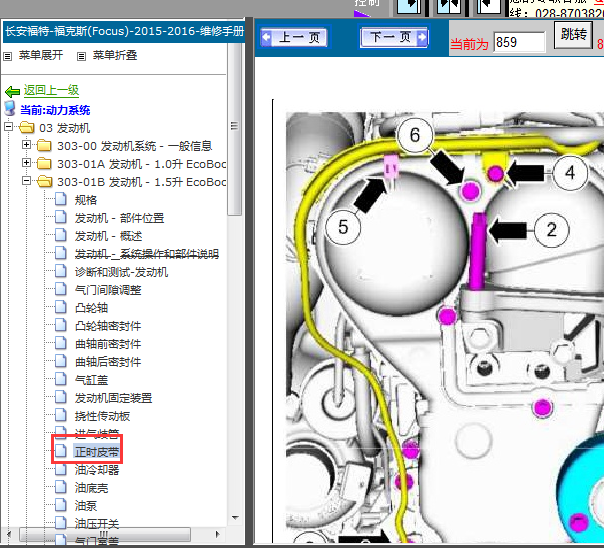Screen dimensions: 604x548
Task: Go to next page with 下一页 button
Action: 394,37
